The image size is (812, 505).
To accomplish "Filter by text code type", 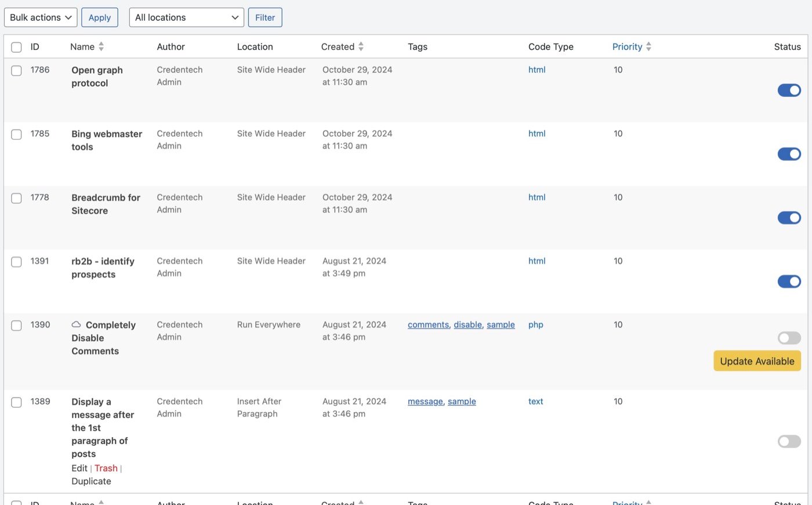I will (535, 401).
